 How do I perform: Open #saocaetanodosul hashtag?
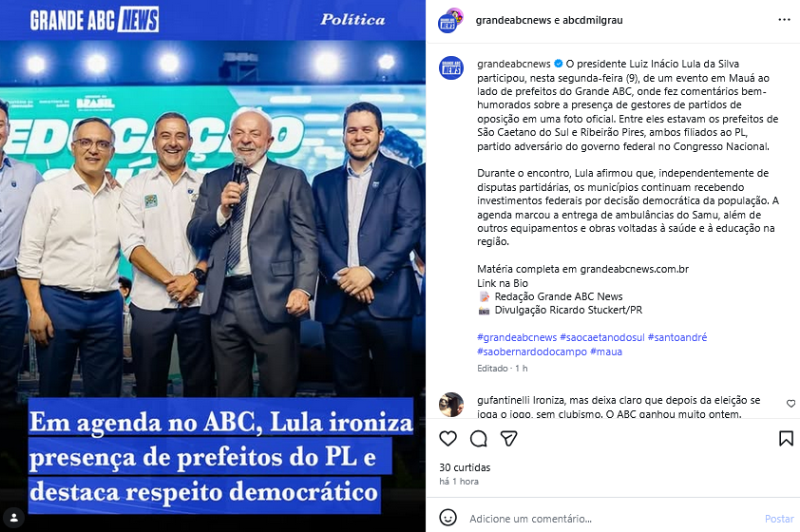point(602,337)
